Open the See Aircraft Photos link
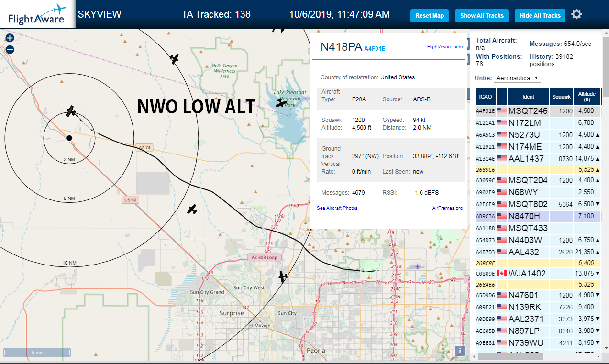 [x=337, y=208]
